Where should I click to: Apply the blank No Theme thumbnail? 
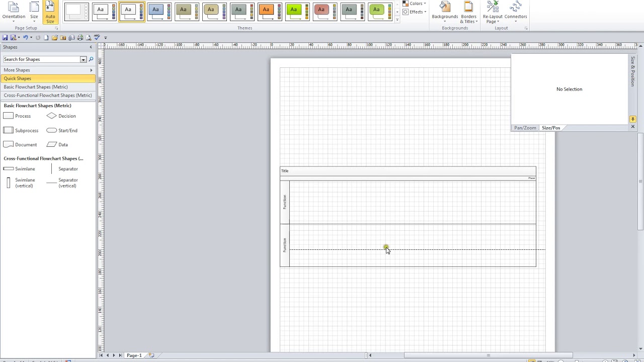coord(76,12)
